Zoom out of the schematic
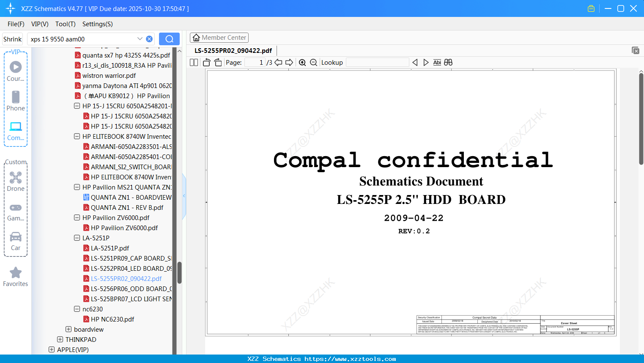Viewport: 644px width, 363px height. pos(313,62)
